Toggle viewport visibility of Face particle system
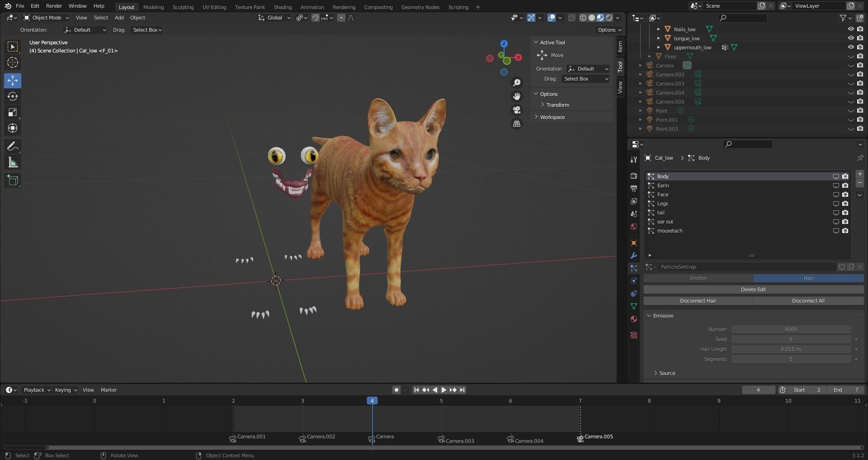Image resolution: width=868 pixels, height=460 pixels. tap(836, 194)
